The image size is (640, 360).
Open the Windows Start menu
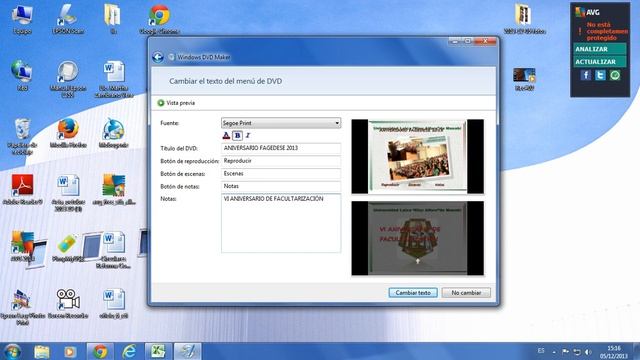13,351
